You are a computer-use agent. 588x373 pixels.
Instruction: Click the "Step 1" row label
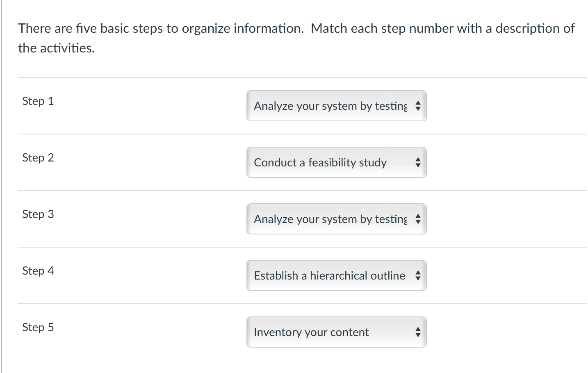pyautogui.click(x=38, y=101)
